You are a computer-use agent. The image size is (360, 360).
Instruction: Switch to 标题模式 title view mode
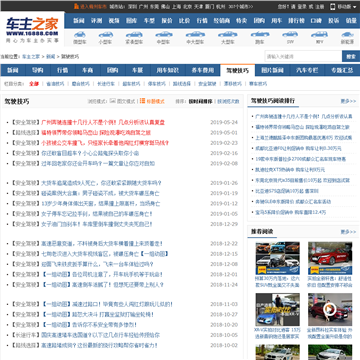[x=152, y=101]
